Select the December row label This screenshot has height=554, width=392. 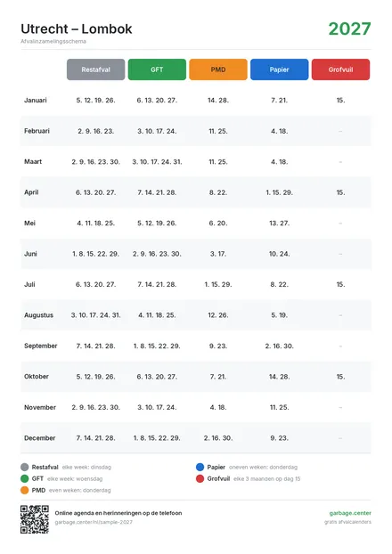click(39, 438)
